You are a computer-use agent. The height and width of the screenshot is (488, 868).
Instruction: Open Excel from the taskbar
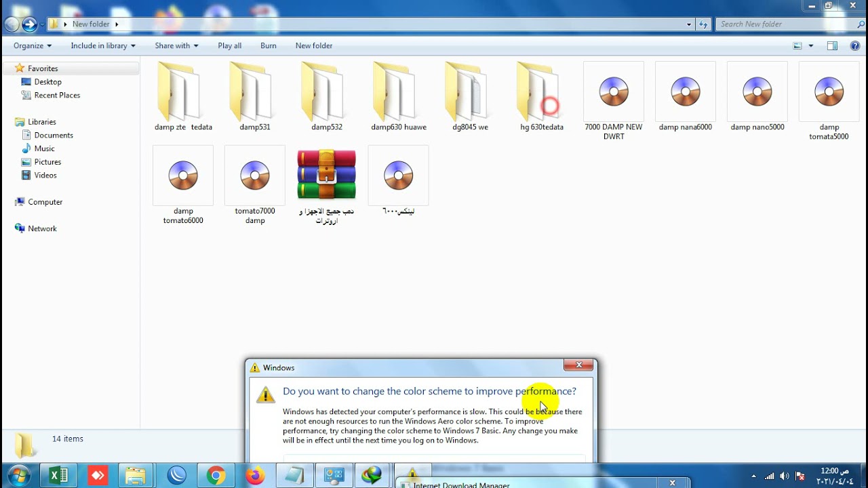click(59, 476)
